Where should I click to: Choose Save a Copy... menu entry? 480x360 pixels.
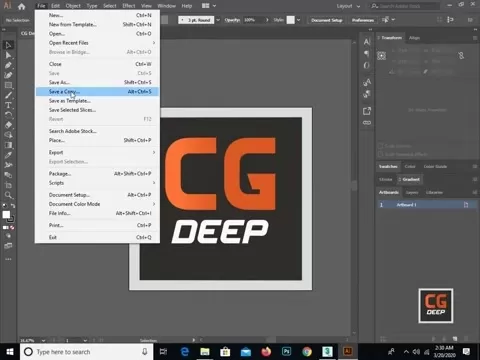97,92
